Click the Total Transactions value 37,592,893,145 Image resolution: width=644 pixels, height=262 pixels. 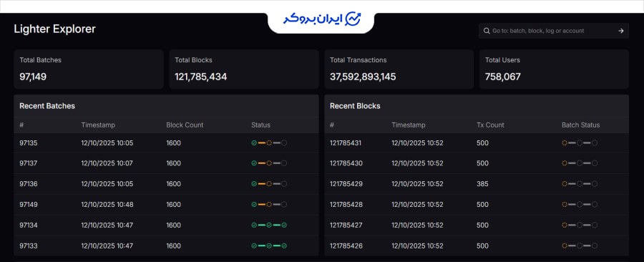coord(363,77)
